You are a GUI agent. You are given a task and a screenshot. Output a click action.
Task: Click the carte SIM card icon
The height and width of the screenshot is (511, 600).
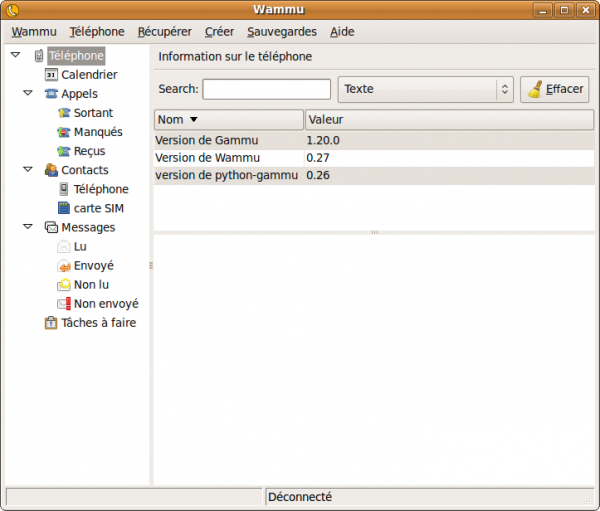tap(64, 208)
